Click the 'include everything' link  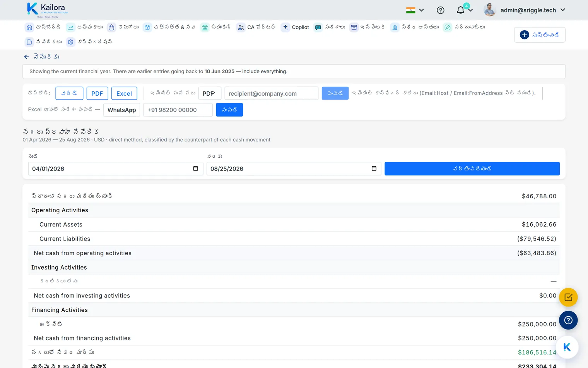tap(264, 72)
